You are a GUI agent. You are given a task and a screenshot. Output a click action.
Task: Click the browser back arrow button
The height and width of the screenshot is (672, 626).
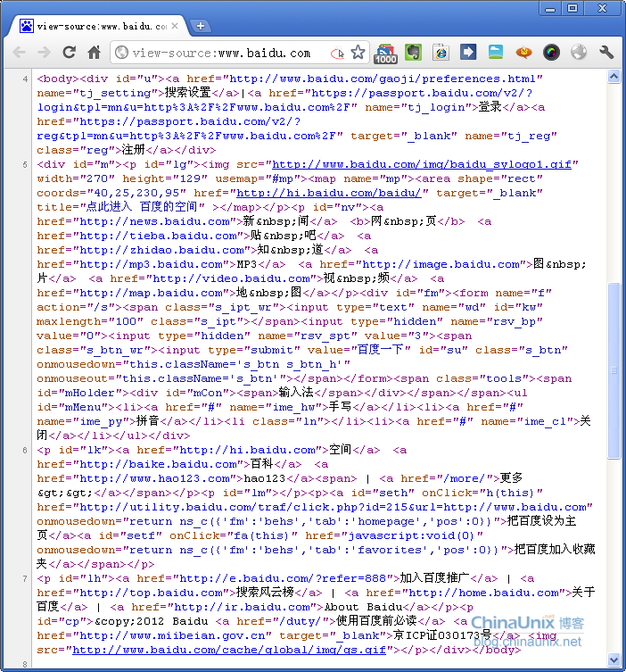click(19, 53)
